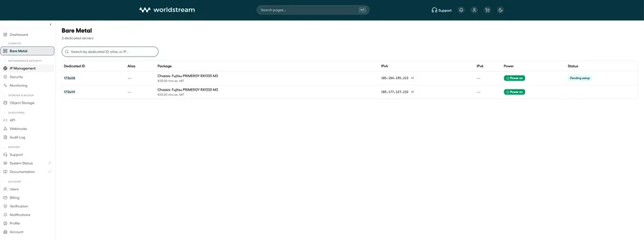Open dedicated server 173609
The image size is (644, 240).
70,92
